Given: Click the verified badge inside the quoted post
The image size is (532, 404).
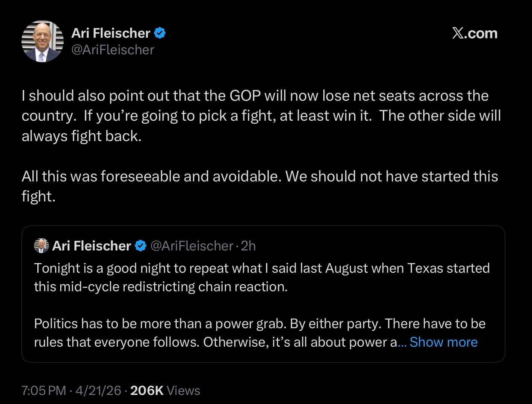Looking at the screenshot, I should click(x=141, y=246).
